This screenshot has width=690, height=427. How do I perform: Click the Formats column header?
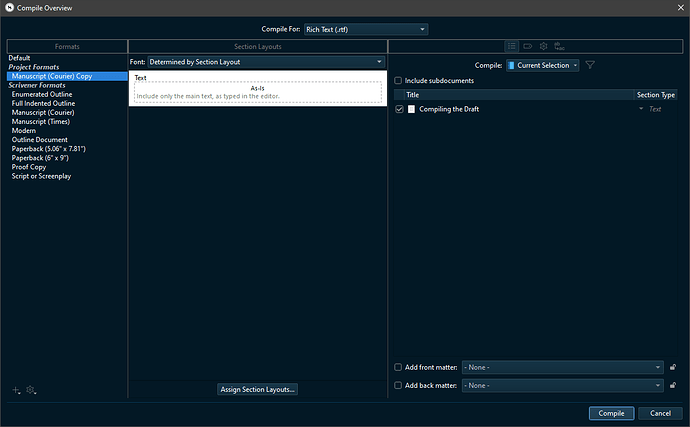pos(67,46)
